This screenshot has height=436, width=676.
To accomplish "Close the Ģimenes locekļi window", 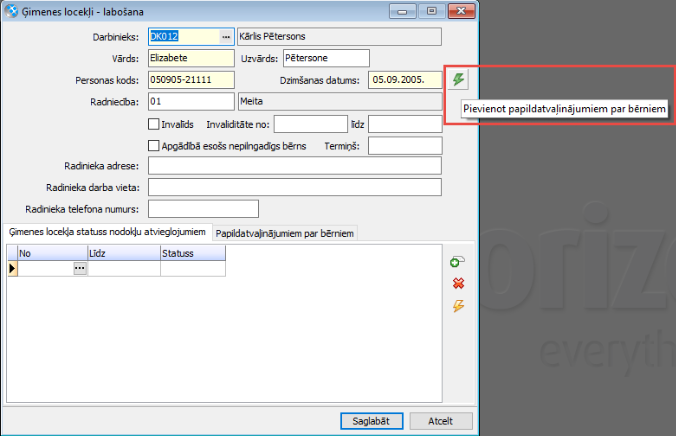I will [x=461, y=11].
